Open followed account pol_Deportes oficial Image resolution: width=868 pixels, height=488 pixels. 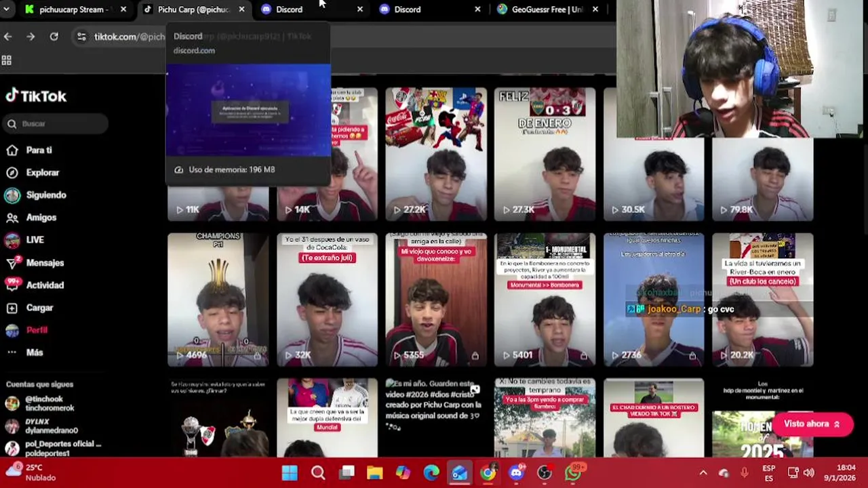[x=53, y=449]
